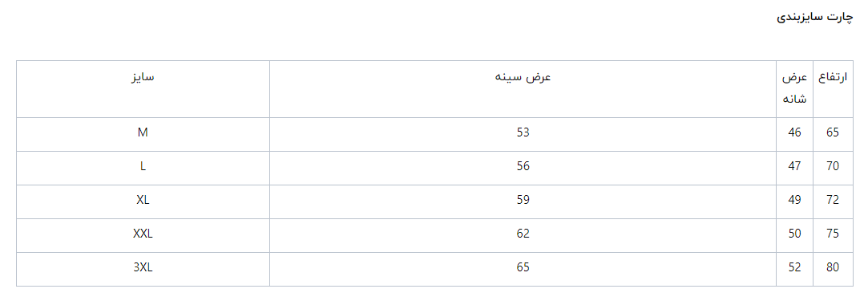Click chest width value 53
Viewport: 868px width, 297px height.
coord(523,133)
